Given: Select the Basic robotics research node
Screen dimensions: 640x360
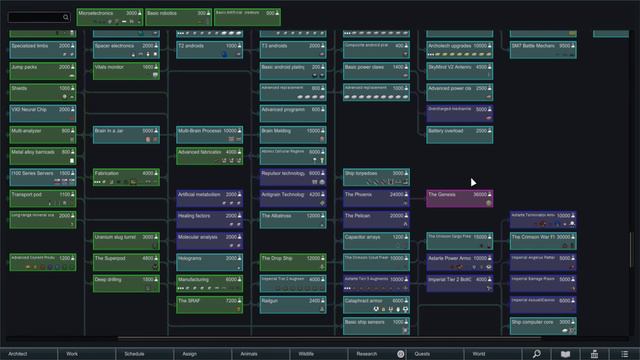Looking at the screenshot, I should (x=178, y=17).
